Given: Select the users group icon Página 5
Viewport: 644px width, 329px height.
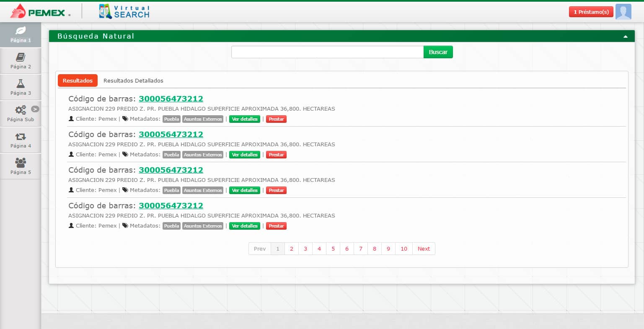Looking at the screenshot, I should pos(21,162).
